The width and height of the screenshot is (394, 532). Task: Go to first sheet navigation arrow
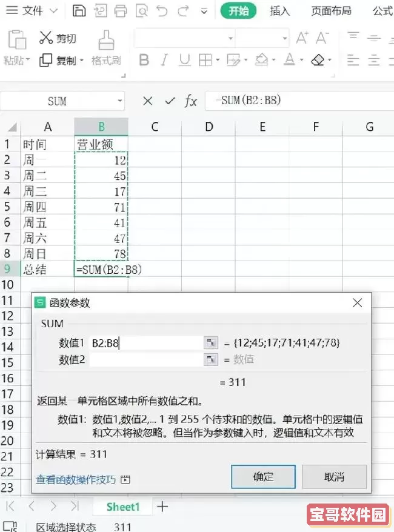point(10,507)
